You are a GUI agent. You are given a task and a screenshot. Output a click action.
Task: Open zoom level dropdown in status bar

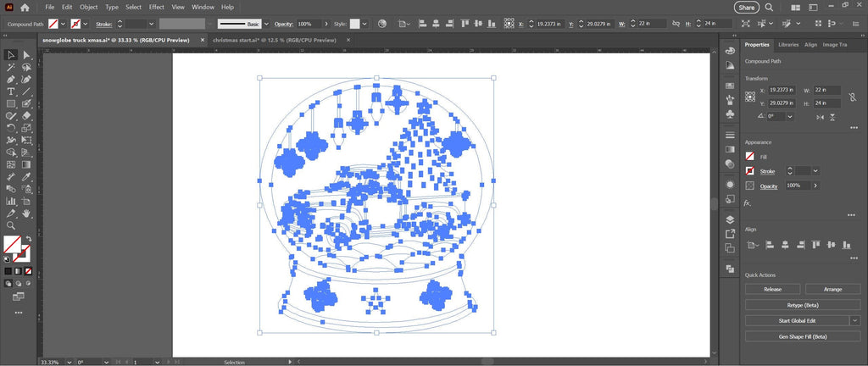point(70,362)
